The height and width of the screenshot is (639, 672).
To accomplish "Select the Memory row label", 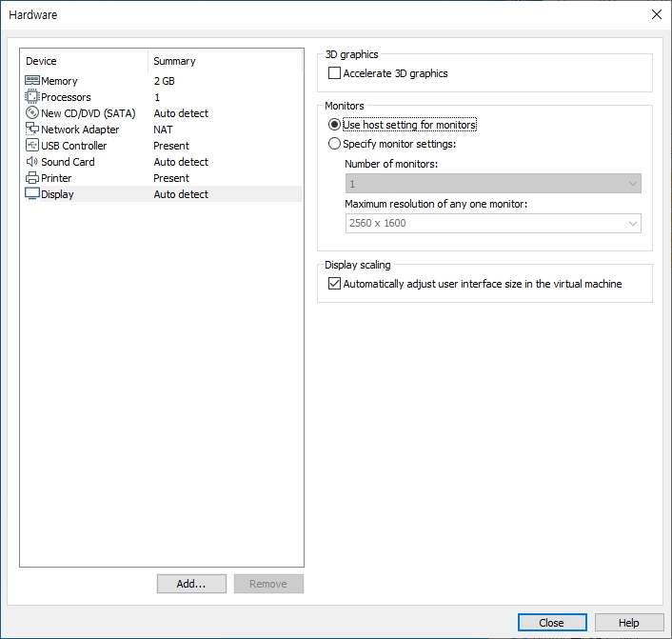I will click(59, 81).
